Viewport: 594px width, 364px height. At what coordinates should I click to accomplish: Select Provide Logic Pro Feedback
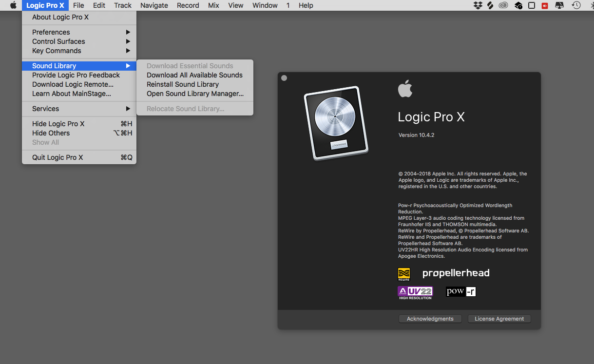(x=79, y=75)
